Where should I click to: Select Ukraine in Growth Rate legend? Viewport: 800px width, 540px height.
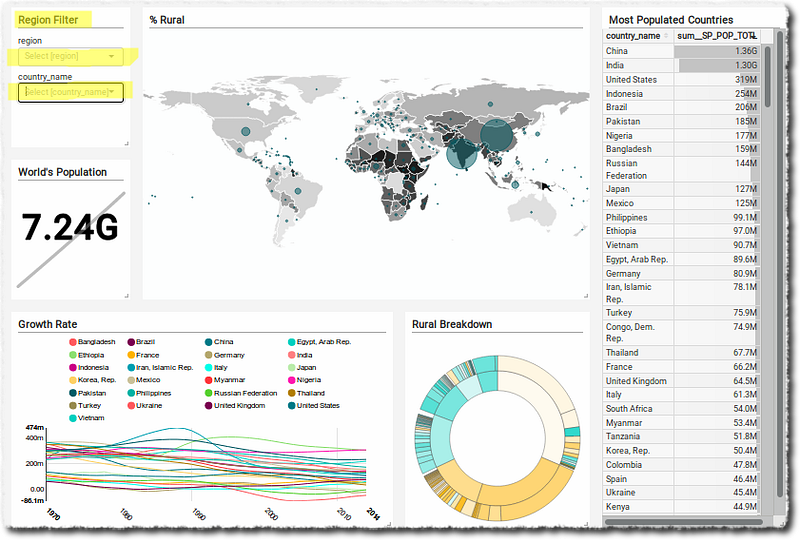coord(144,406)
